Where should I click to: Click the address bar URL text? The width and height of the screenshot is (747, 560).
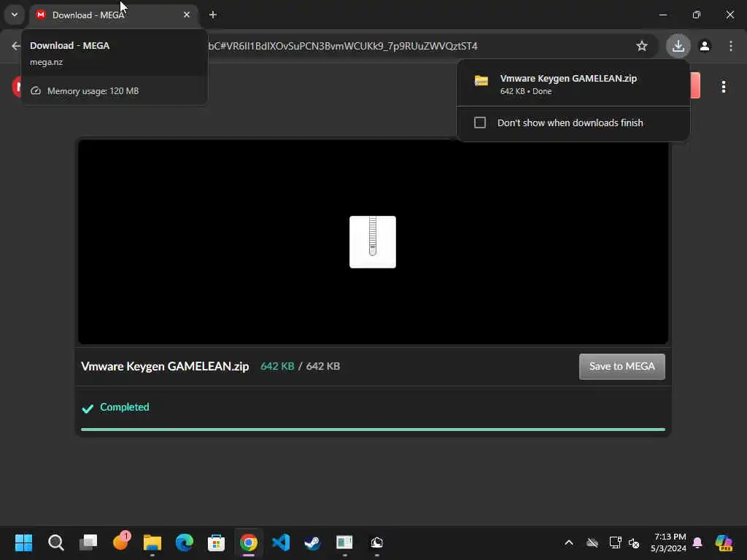tap(343, 46)
